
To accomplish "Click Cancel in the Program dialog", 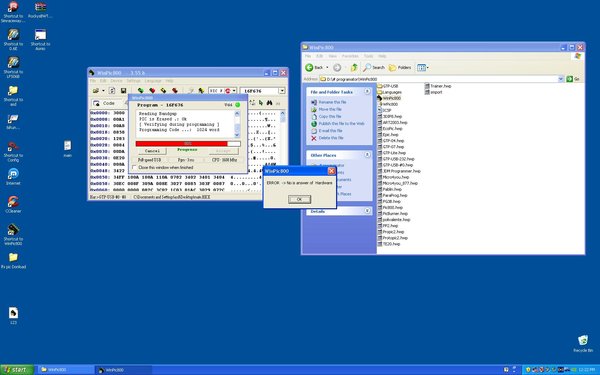I will (x=152, y=151).
